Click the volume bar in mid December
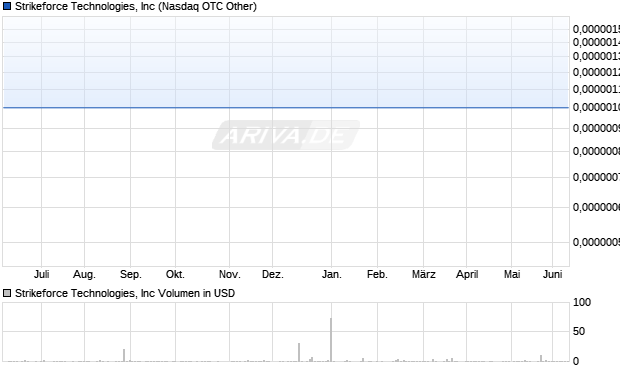This screenshot has height=371, width=620. (x=299, y=352)
